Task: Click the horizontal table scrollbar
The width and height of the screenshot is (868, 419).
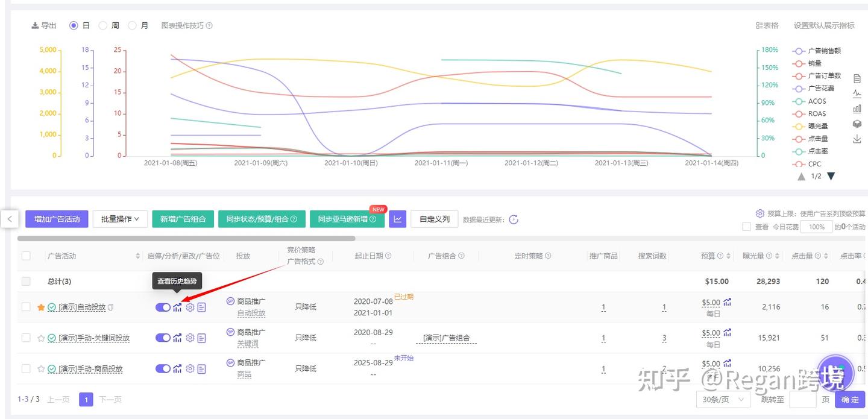Action: 186,239
